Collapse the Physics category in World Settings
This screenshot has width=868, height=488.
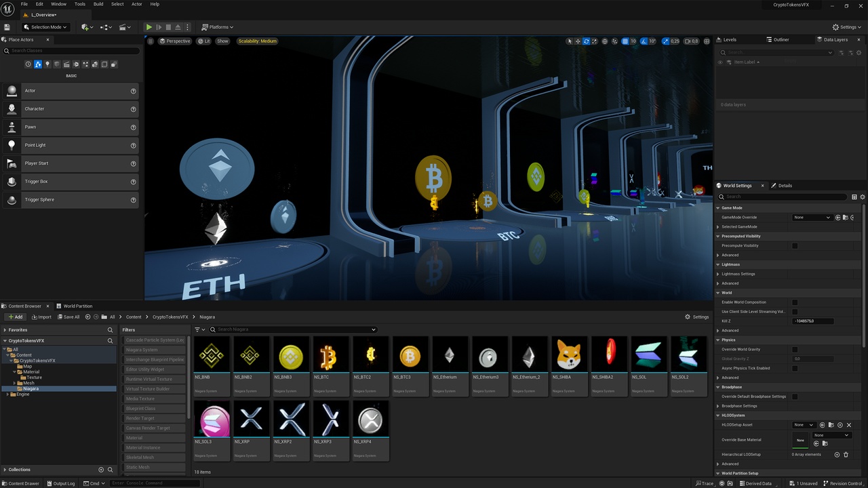coord(719,340)
